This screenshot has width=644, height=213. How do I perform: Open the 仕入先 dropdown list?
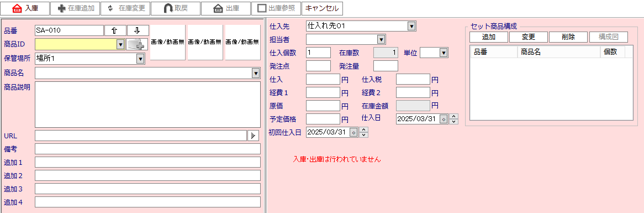click(x=412, y=27)
